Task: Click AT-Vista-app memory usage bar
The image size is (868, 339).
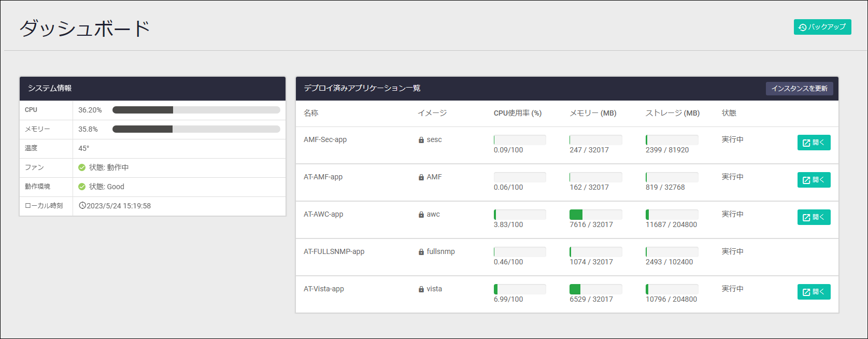Action: click(596, 289)
